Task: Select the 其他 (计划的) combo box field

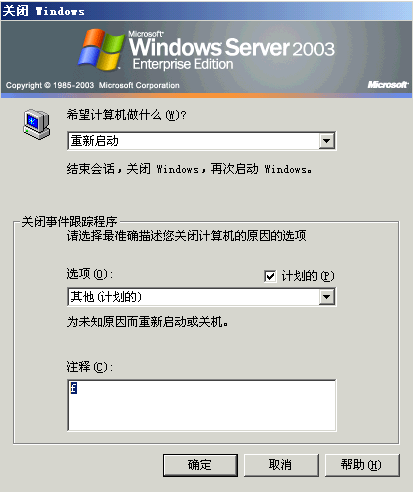Action: [x=201, y=297]
